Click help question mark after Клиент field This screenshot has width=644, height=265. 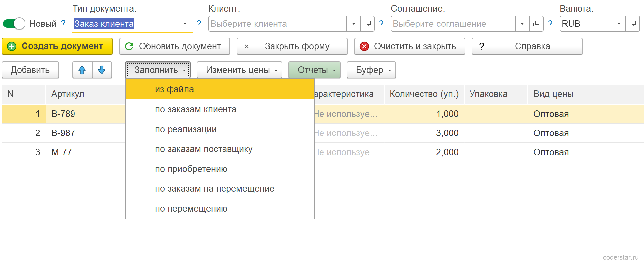(381, 24)
